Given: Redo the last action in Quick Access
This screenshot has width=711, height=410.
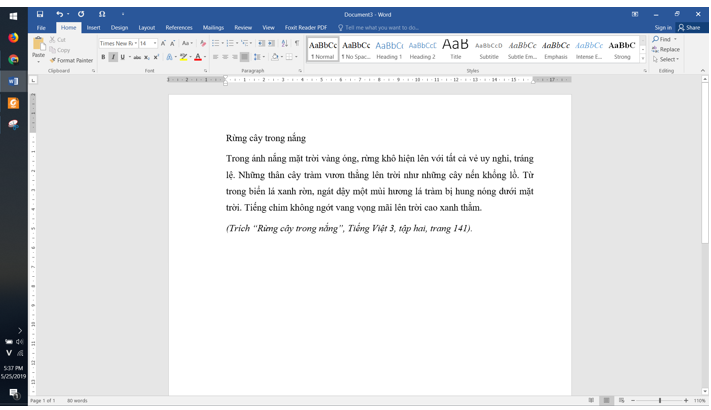Looking at the screenshot, I should click(x=81, y=15).
